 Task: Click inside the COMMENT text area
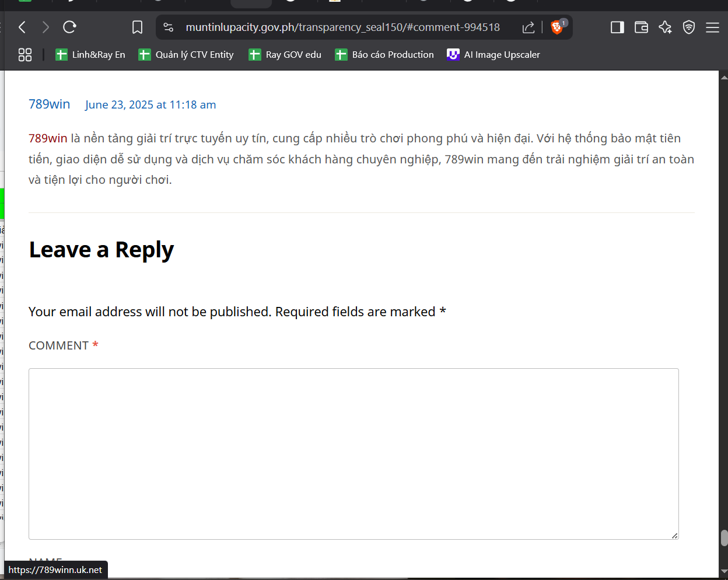point(353,454)
